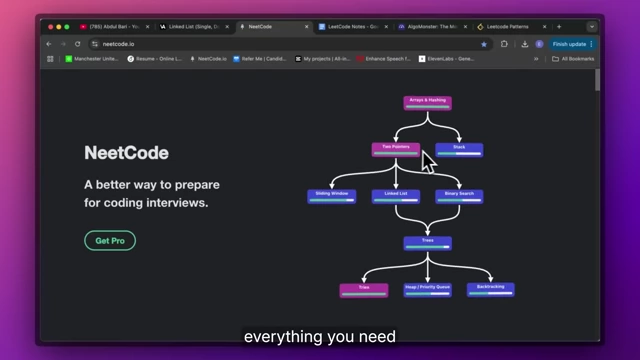Screen dimensions: 640x360
Task: Open the Downloads icon in toolbar
Action: 524,44
